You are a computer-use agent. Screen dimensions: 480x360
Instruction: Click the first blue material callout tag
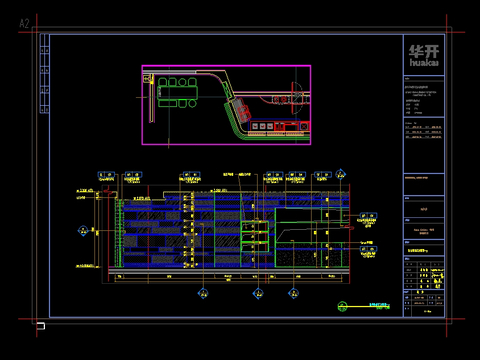(x=106, y=175)
